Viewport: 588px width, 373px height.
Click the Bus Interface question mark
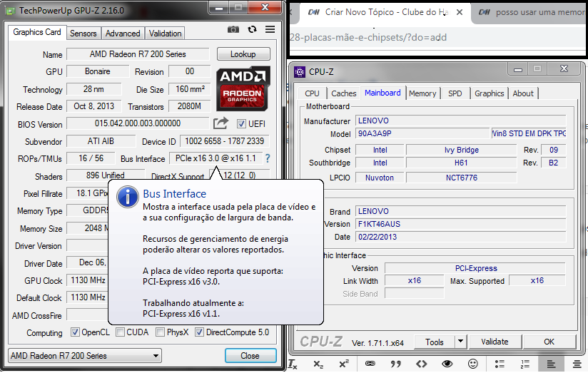[x=268, y=158]
